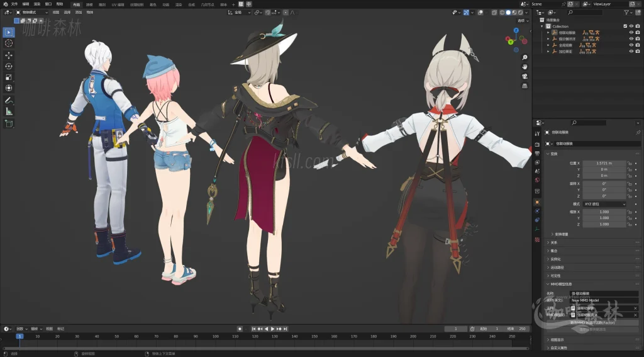Click the viewport zoom magnifier icon
Screen dimensions: 644x357
525,57
